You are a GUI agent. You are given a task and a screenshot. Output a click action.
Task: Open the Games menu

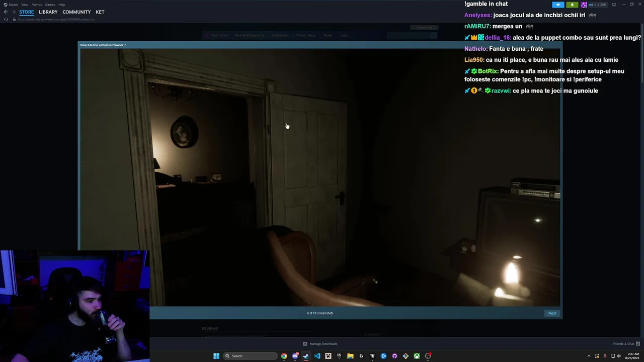click(50, 5)
